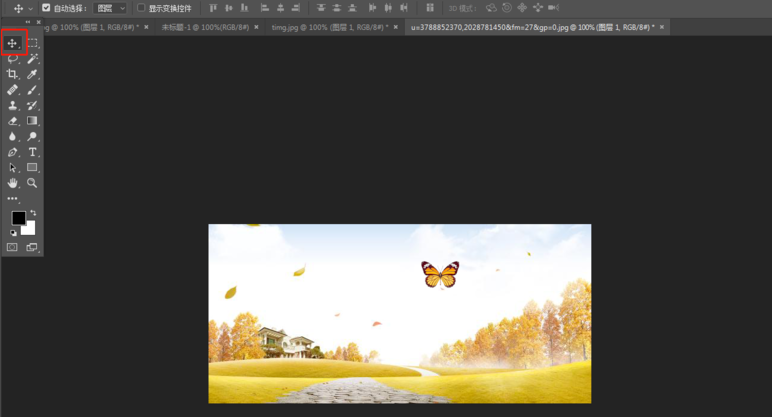Screen dimensions: 772x417
Task: Select the Rectangular Marquee tool
Action: pyautogui.click(x=33, y=43)
